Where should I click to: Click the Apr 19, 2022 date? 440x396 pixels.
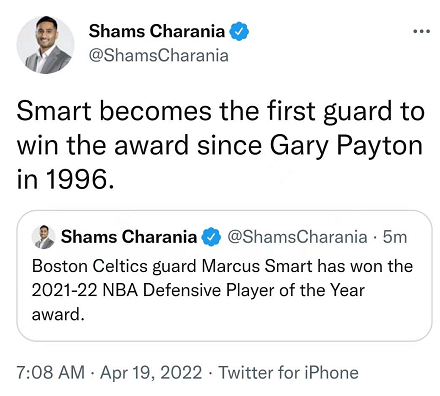(151, 373)
